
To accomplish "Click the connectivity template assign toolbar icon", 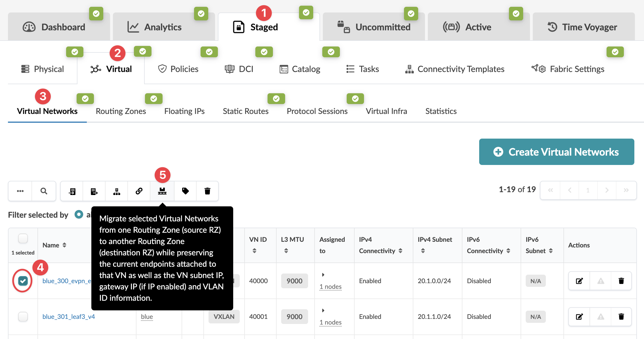I will pos(117,191).
